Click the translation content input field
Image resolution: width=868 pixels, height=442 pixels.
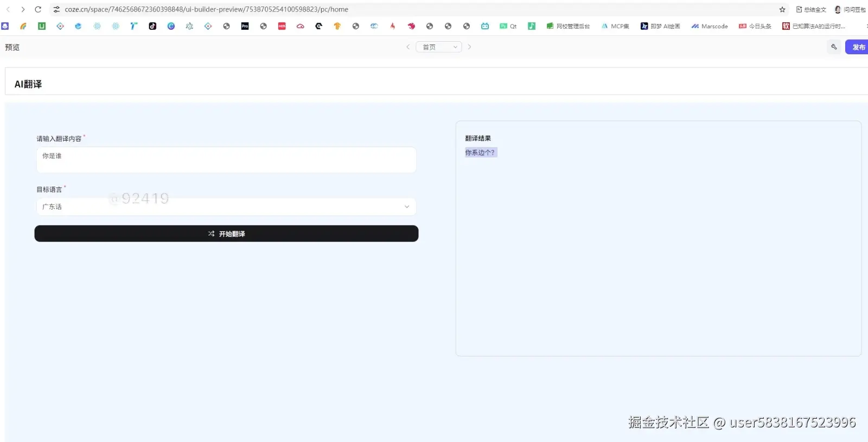[x=226, y=160]
